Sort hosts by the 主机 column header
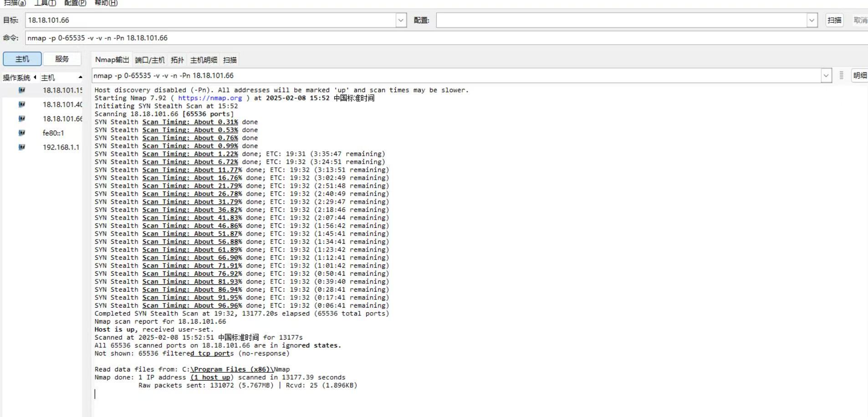This screenshot has width=868, height=417. pos(61,77)
